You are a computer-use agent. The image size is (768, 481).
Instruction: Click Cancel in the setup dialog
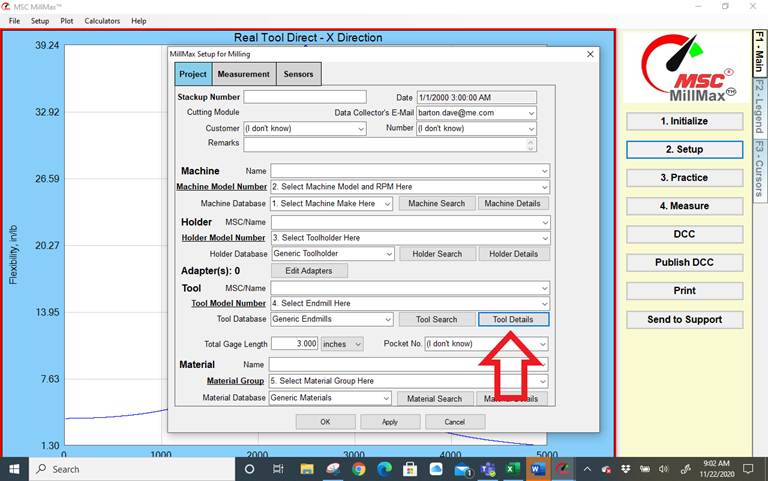pos(455,422)
